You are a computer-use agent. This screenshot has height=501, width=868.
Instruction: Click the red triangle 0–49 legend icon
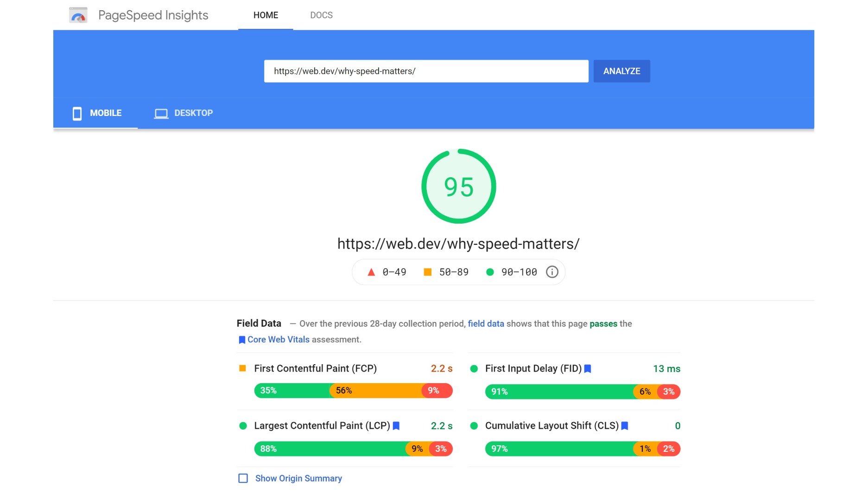point(371,272)
